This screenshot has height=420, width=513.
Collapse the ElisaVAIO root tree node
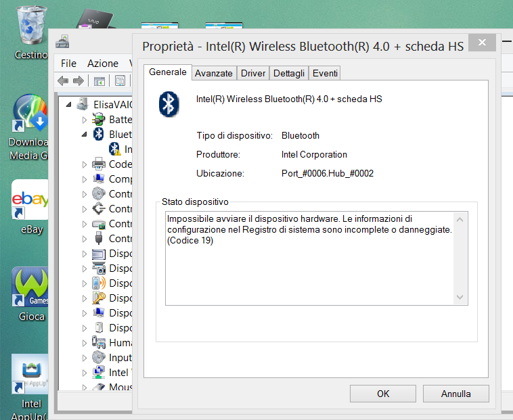pyautogui.click(x=68, y=105)
